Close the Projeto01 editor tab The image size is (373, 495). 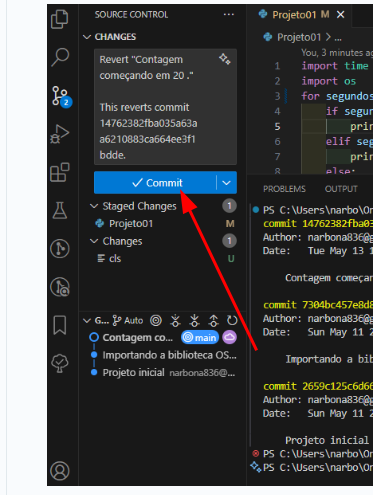pos(340,15)
